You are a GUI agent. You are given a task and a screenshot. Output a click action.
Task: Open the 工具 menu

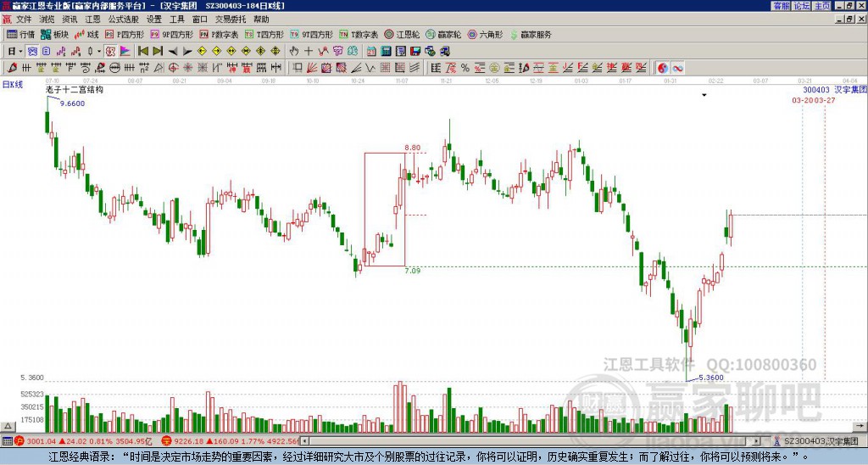[x=176, y=20]
